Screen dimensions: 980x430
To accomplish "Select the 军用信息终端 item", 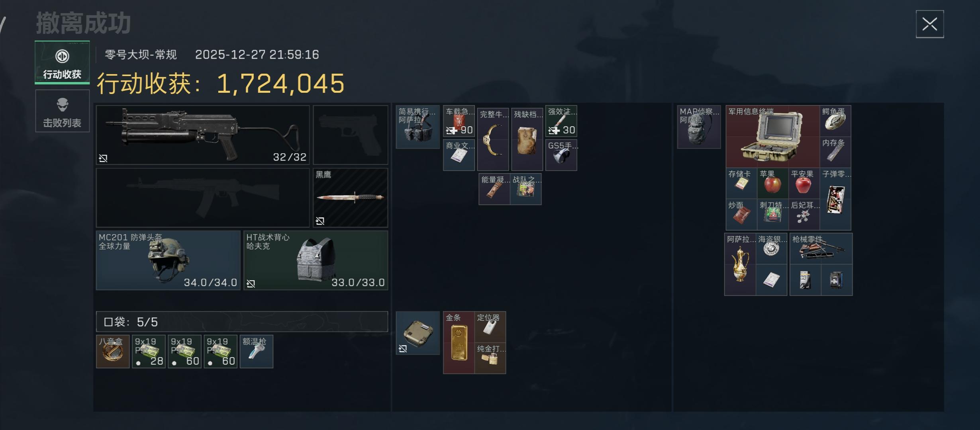I will [x=772, y=137].
